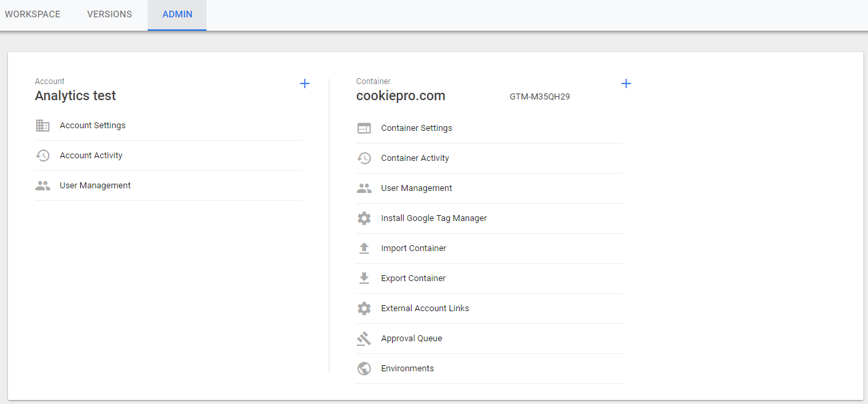
Task: Open External Account Links
Action: pos(425,309)
